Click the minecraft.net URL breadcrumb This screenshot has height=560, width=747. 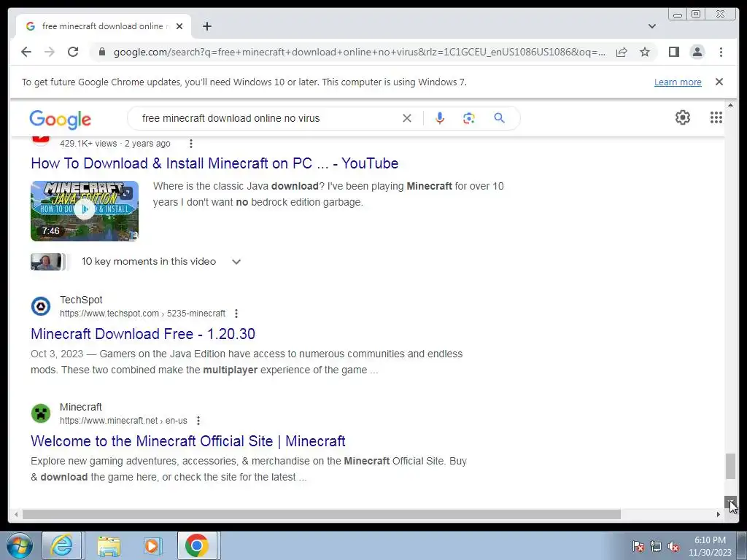point(123,421)
